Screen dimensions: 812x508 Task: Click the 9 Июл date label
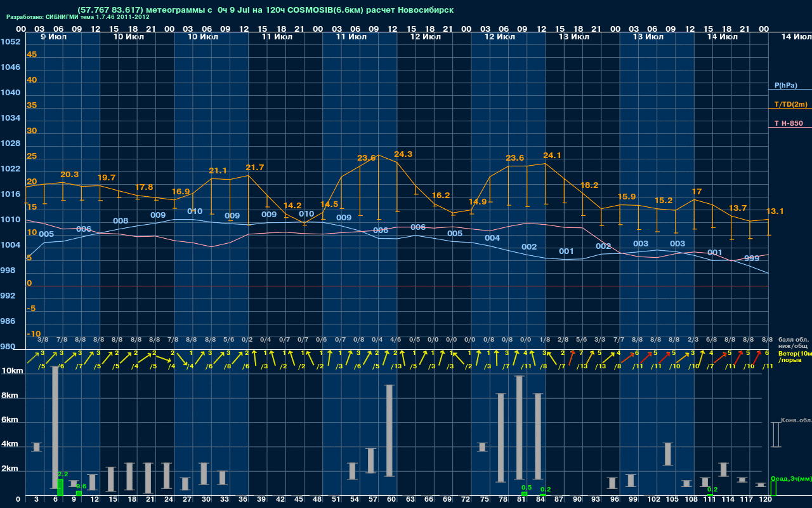tap(53, 37)
